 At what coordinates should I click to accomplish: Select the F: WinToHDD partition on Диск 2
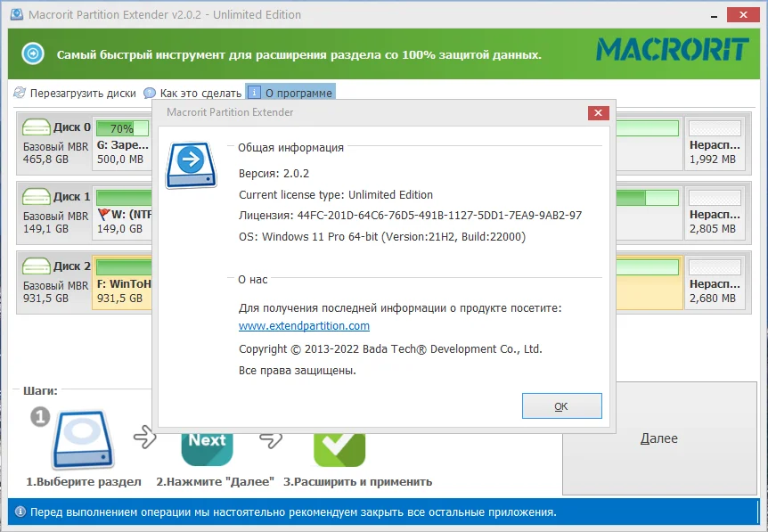pyautogui.click(x=122, y=282)
